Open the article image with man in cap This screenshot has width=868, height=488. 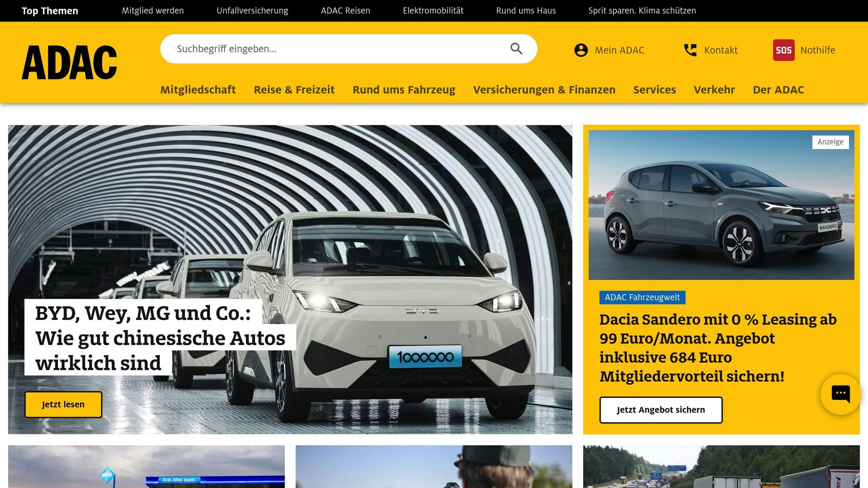tap(434, 466)
